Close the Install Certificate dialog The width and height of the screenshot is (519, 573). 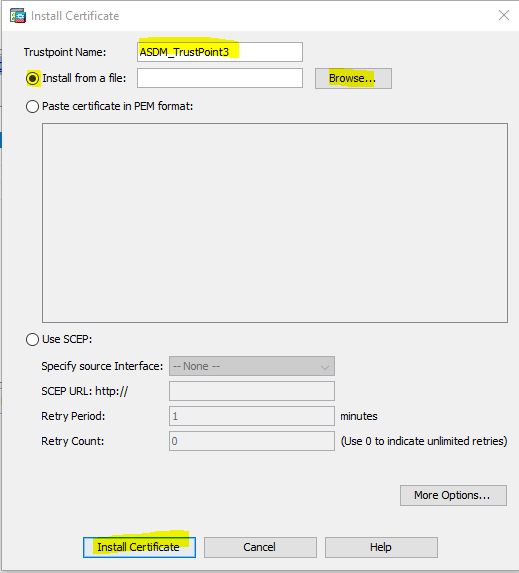point(504,15)
